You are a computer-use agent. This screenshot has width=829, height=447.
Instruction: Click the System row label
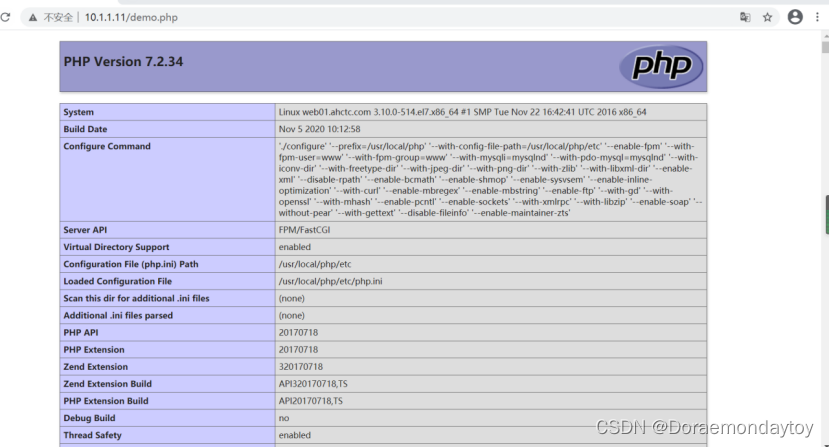point(78,112)
